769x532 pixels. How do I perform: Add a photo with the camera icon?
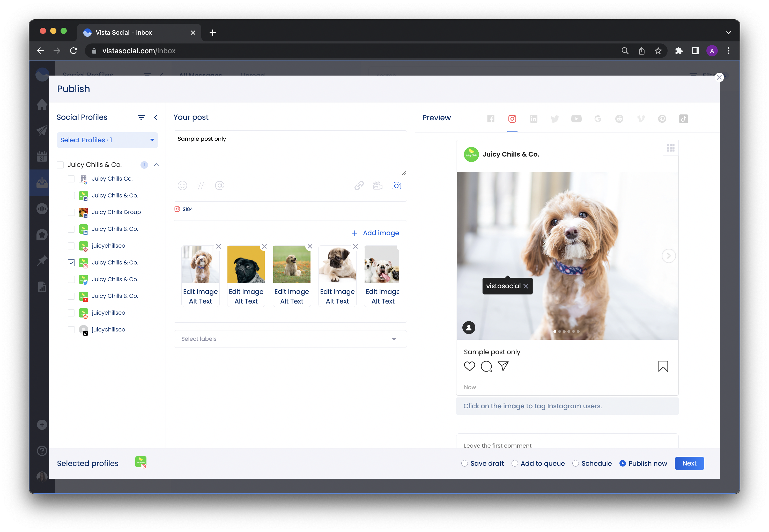396,186
